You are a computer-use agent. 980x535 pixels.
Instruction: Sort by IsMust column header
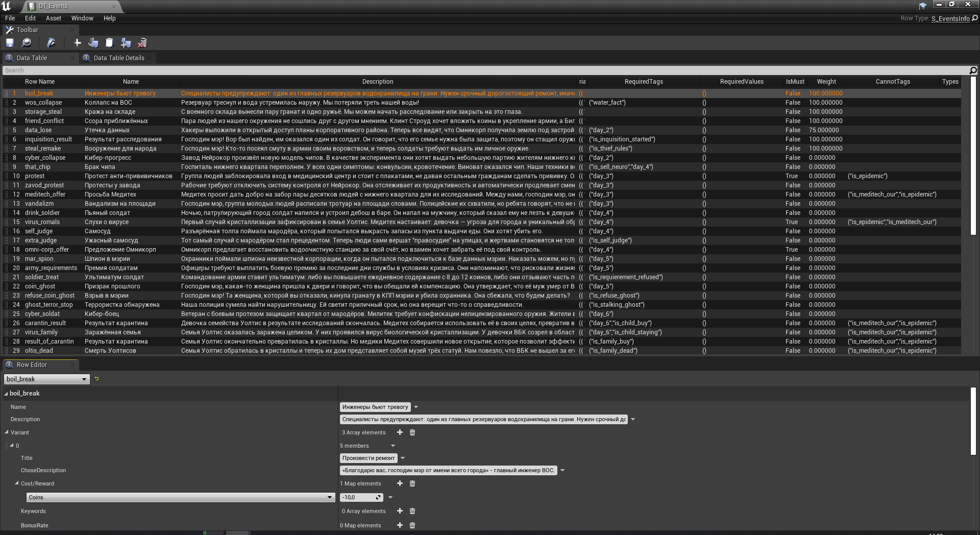(x=795, y=82)
